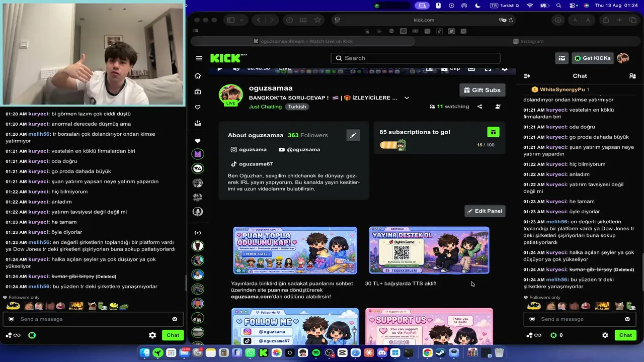
Task: Open Turkish Q input source menu
Action: [x=505, y=5]
